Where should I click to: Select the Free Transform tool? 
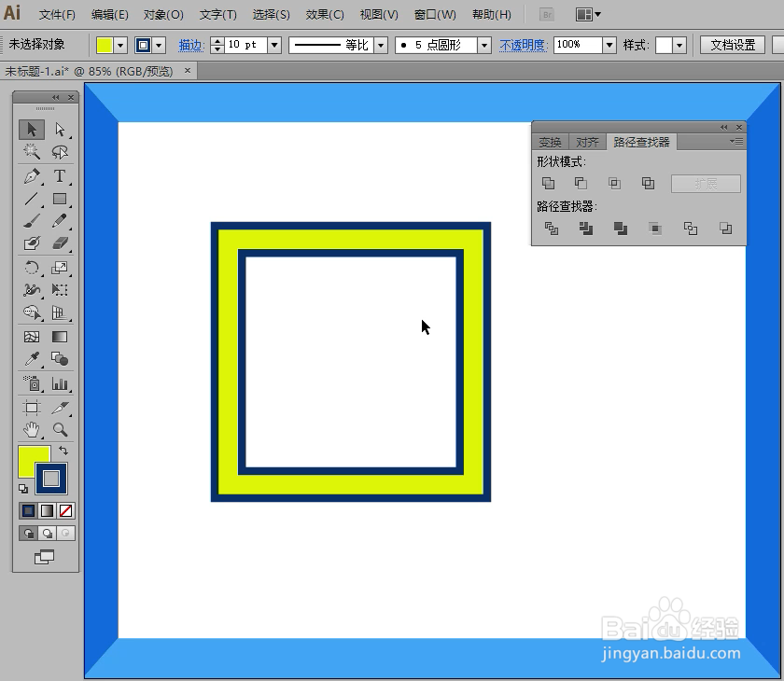click(x=60, y=290)
